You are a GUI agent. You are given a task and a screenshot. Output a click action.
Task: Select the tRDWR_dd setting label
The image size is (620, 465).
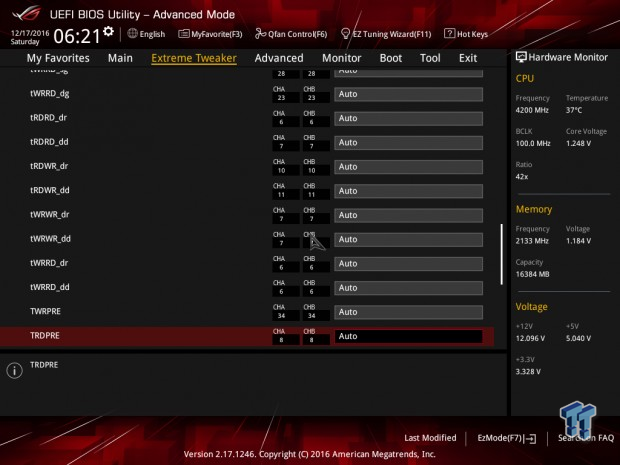(50, 191)
